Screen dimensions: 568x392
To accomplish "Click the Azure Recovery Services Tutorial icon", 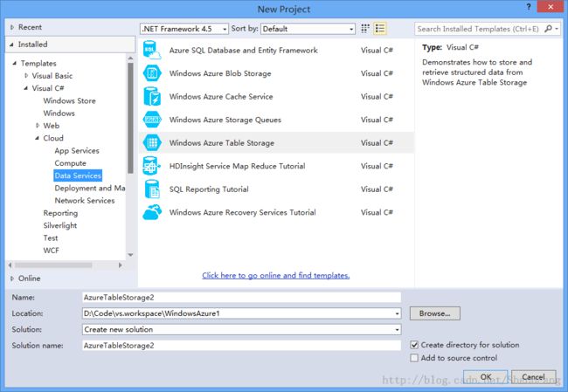I will 152,212.
